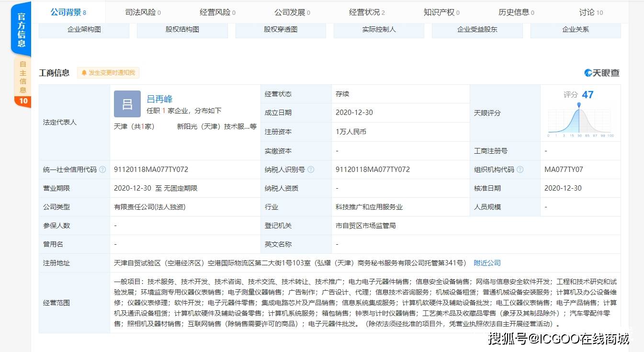
Task: Open the 附近公司 link
Action: [487, 263]
